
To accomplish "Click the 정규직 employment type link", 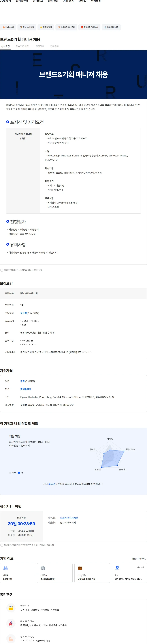I will [24, 313].
